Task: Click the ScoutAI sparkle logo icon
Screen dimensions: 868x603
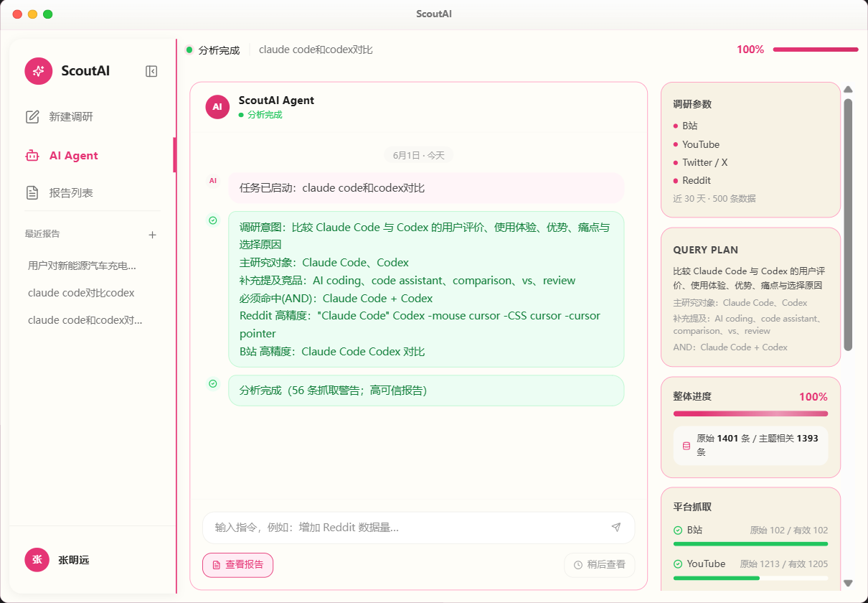Action: (x=39, y=71)
